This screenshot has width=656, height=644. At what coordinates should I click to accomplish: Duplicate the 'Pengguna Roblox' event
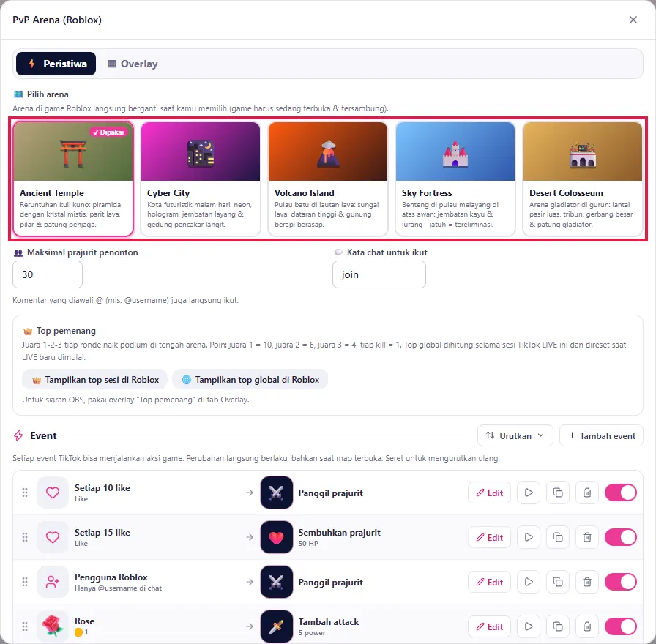pos(558,582)
